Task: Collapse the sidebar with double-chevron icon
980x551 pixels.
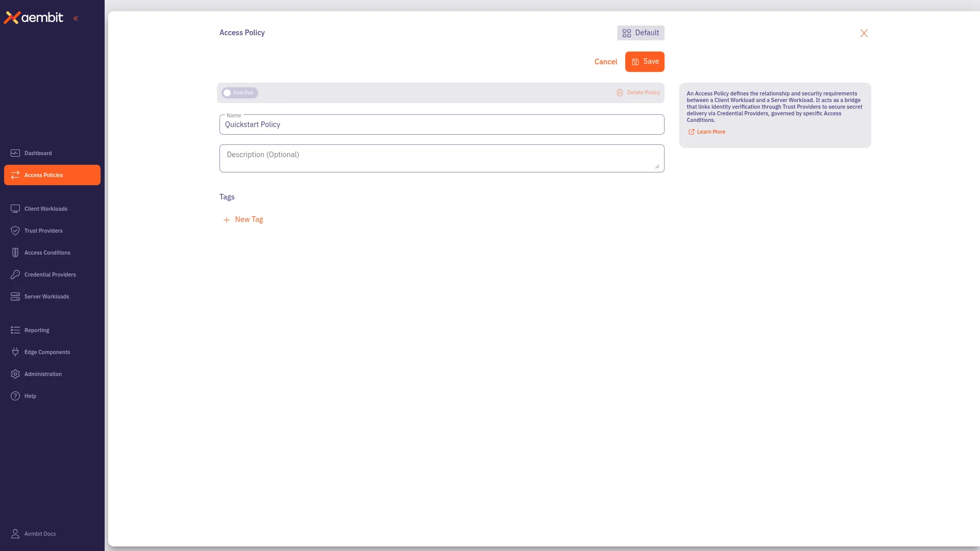Action: [76, 18]
